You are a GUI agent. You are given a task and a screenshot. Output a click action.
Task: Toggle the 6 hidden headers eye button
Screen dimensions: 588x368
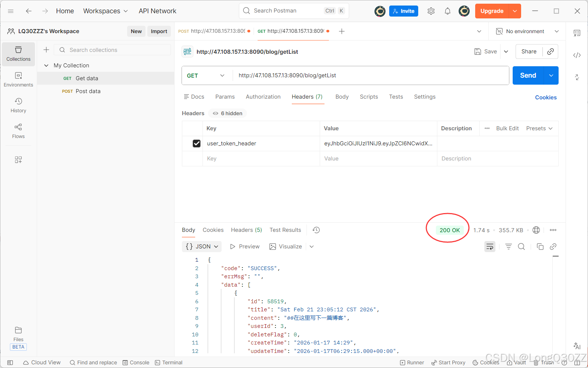[x=227, y=113]
